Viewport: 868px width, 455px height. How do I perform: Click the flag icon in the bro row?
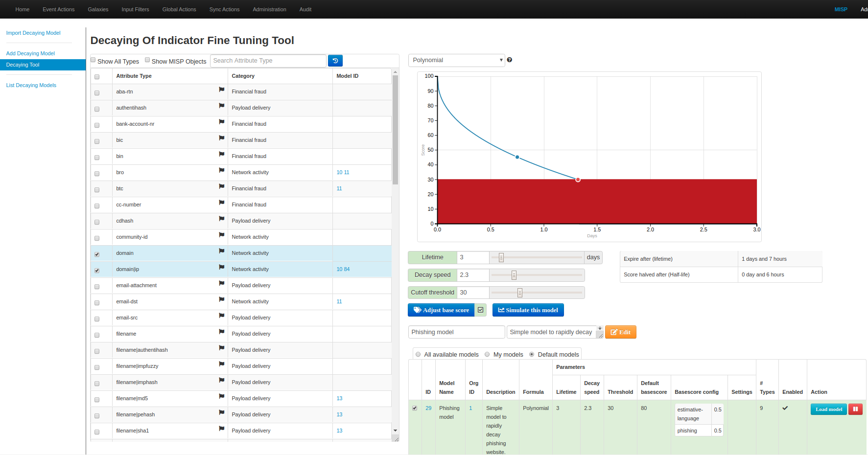click(221, 170)
